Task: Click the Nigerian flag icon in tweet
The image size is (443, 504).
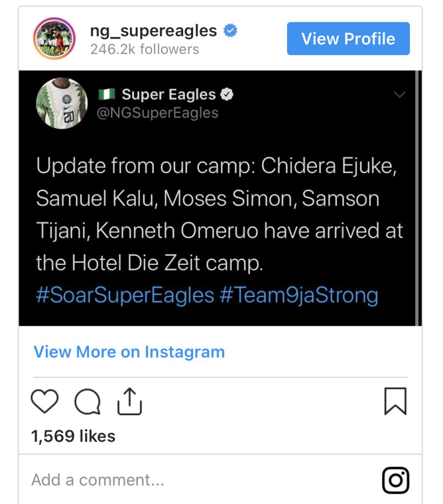Action: (x=107, y=94)
